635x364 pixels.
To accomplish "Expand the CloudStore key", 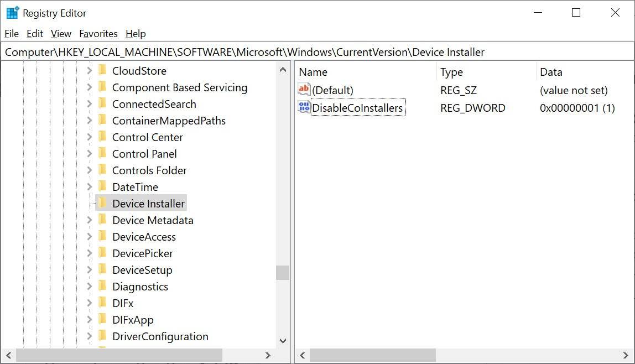I will [90, 70].
